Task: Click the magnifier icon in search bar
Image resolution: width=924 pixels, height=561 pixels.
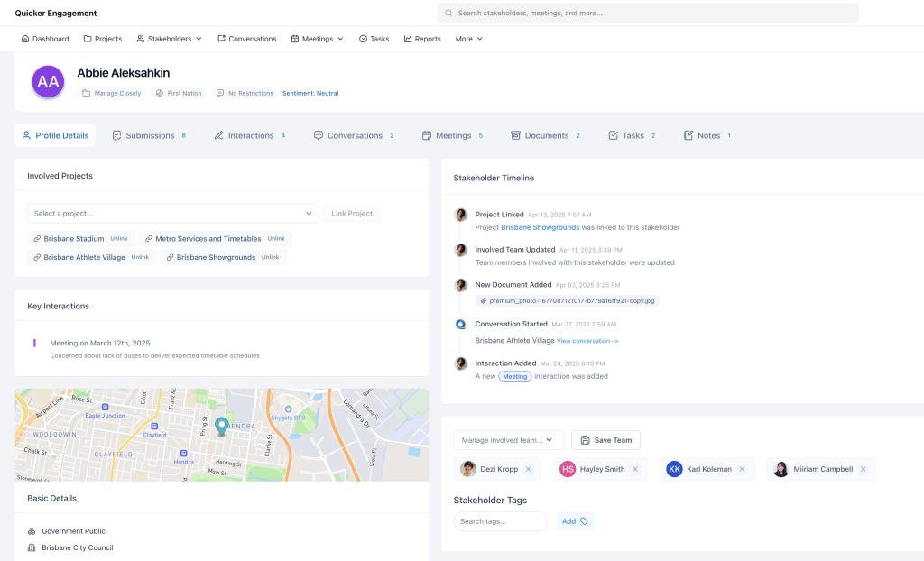Action: (x=448, y=14)
